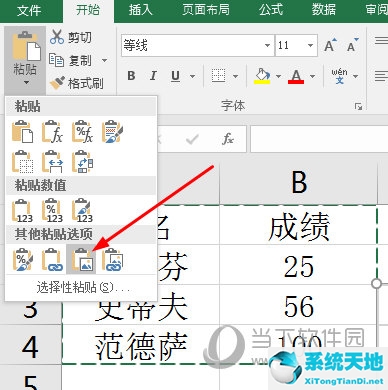Decrease font size with the small A icon

352,45
